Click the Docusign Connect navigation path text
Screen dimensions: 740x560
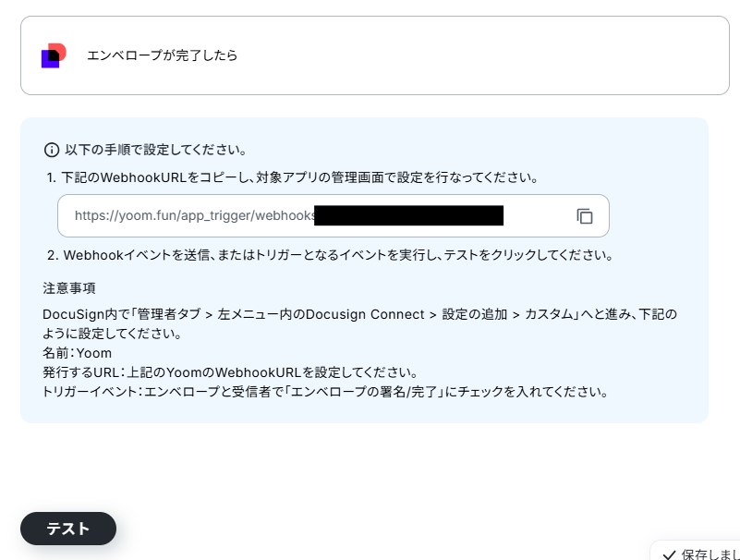coord(365,314)
